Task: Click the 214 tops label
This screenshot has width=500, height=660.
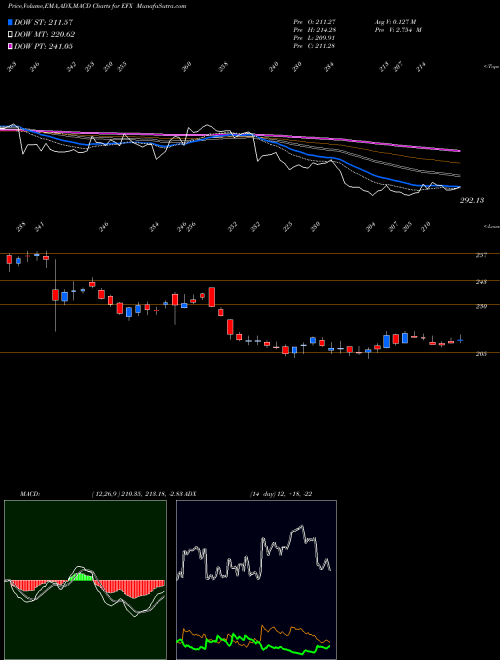Action: [x=420, y=67]
